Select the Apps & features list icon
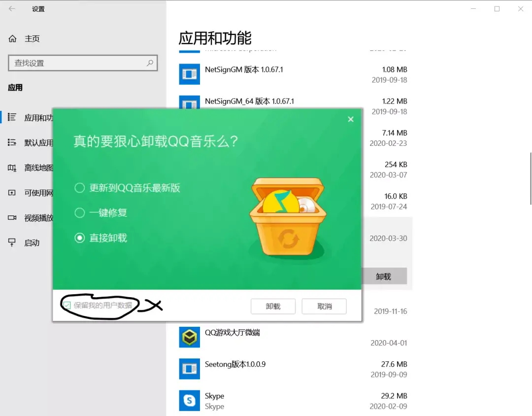 pyautogui.click(x=12, y=117)
